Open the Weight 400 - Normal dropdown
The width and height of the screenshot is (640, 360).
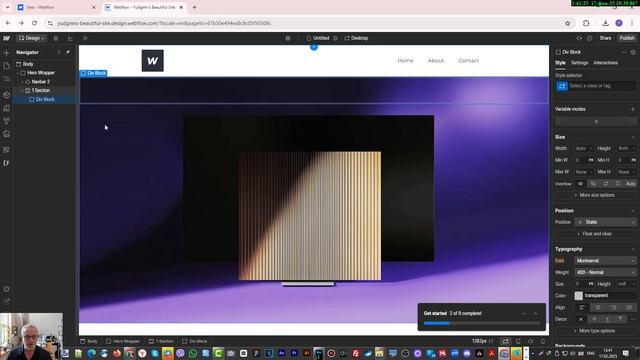(606, 272)
